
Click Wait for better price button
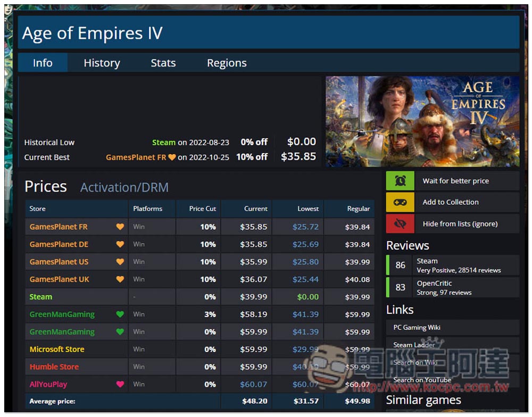point(453,181)
